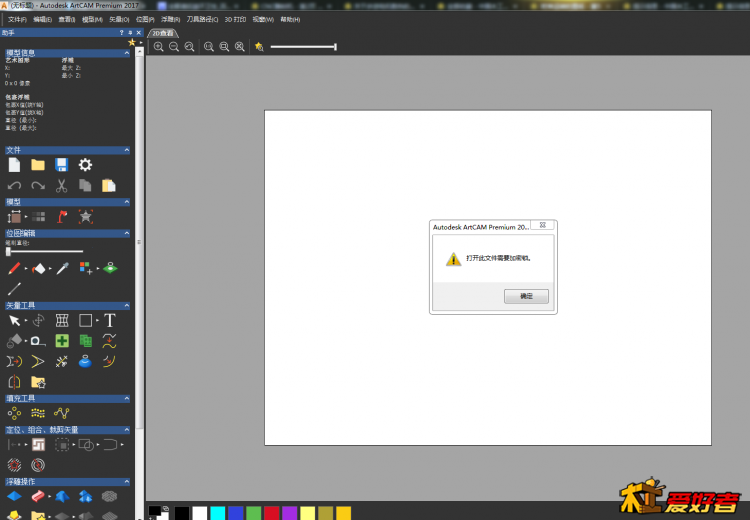Click the help ? button of 助手 panel
Viewport: 750px width, 520px height.
point(121,33)
